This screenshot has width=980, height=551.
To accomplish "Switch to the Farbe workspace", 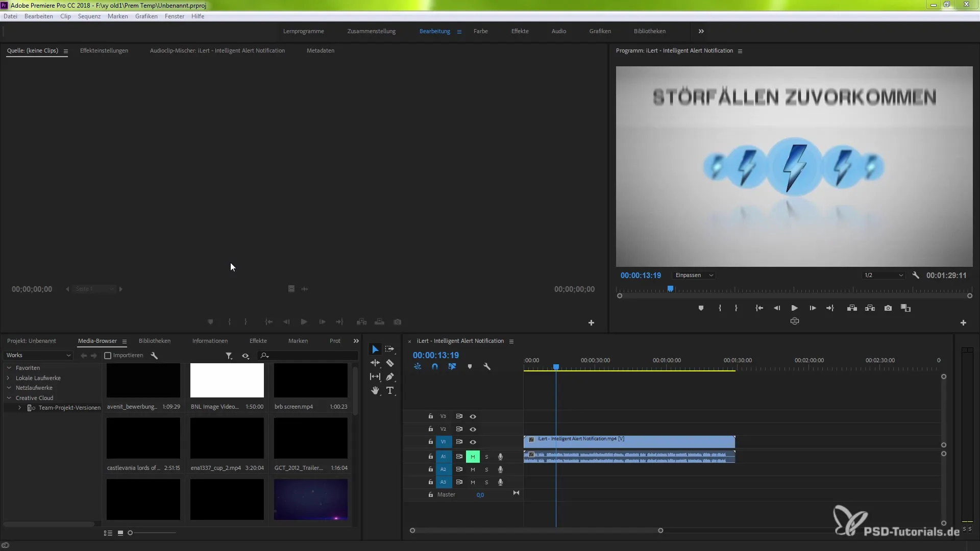I will tap(481, 31).
